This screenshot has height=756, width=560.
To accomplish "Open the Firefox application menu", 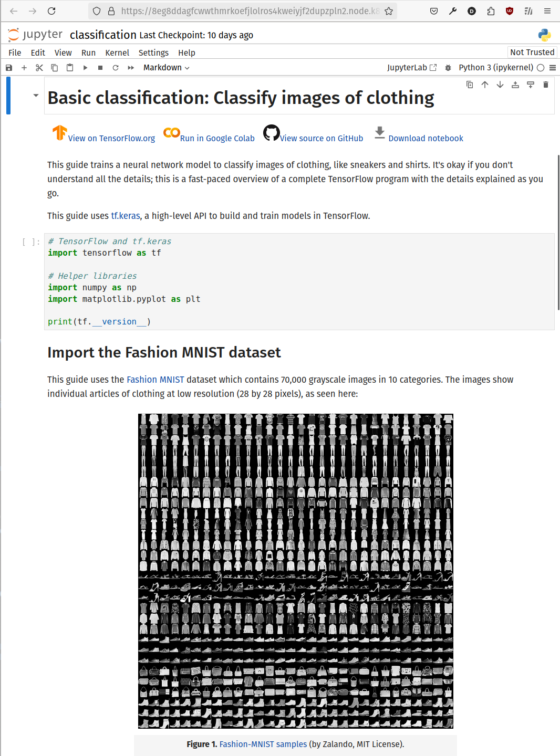I will 547,10.
